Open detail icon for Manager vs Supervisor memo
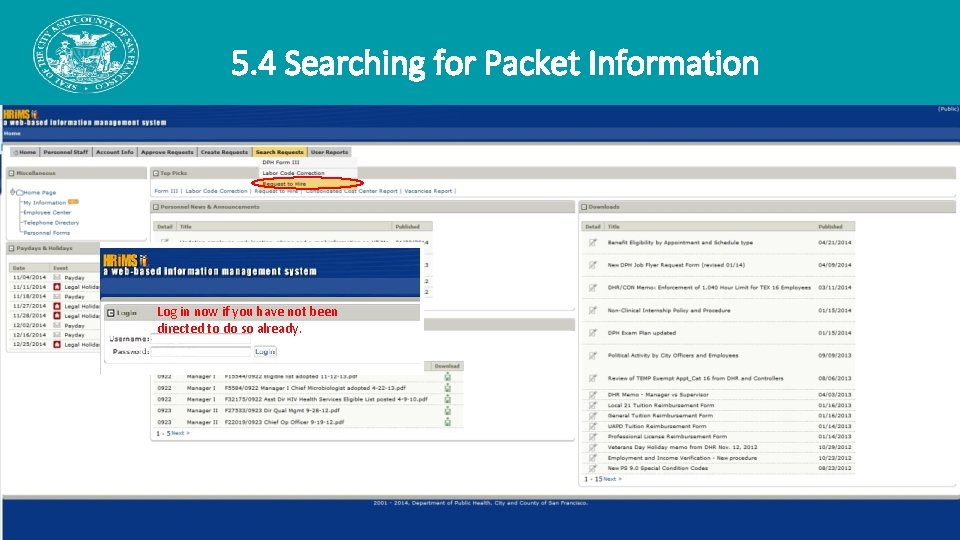This screenshot has height=540, width=960. click(x=593, y=395)
